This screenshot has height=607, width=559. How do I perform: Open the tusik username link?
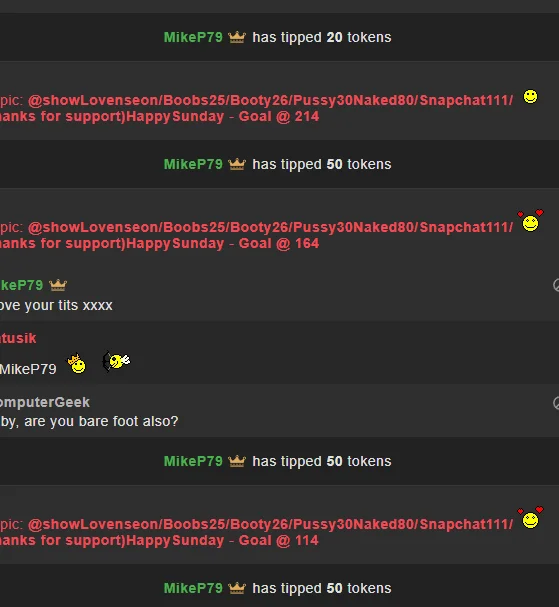[18, 338]
